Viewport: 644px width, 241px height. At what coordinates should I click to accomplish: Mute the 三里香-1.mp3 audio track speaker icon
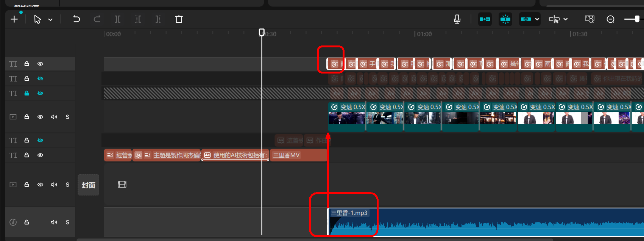point(54,222)
